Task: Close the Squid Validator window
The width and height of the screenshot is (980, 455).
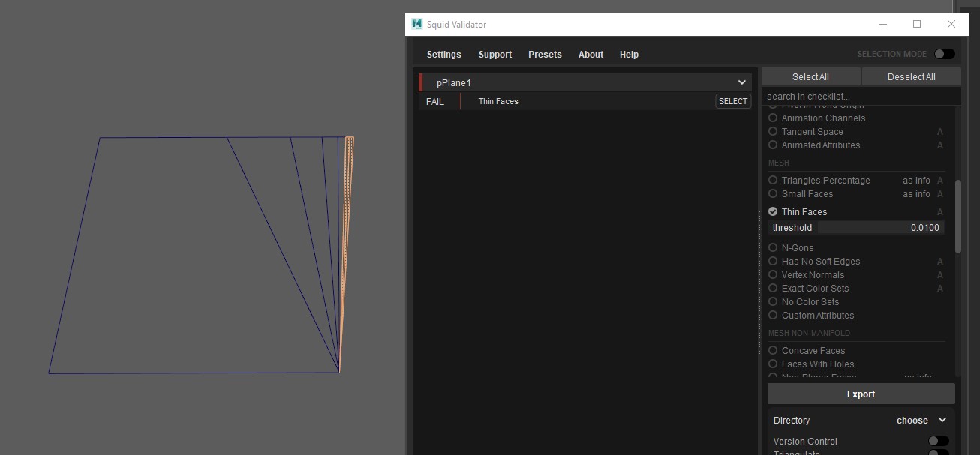Action: (x=951, y=24)
